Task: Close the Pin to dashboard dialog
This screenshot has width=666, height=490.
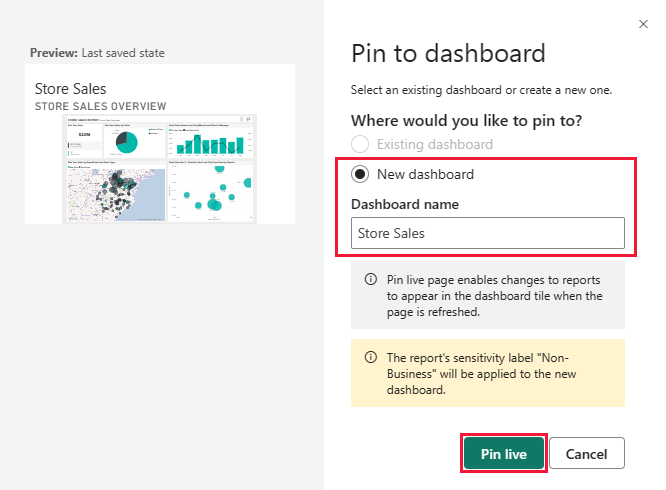Action: pos(641,22)
